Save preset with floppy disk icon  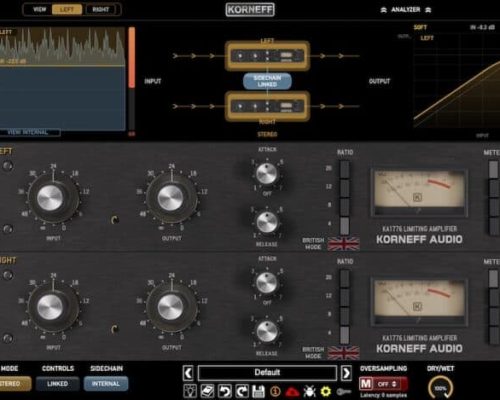pyautogui.click(x=259, y=391)
